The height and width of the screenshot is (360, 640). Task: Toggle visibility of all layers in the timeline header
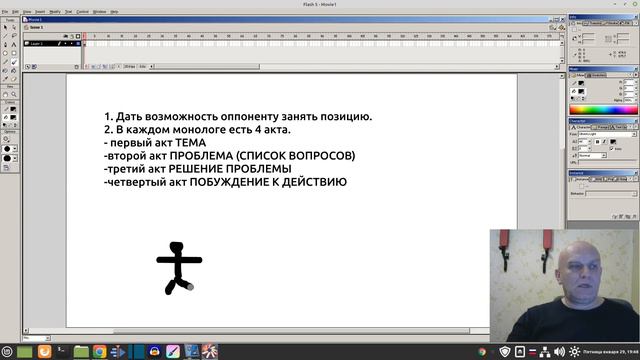66,36
